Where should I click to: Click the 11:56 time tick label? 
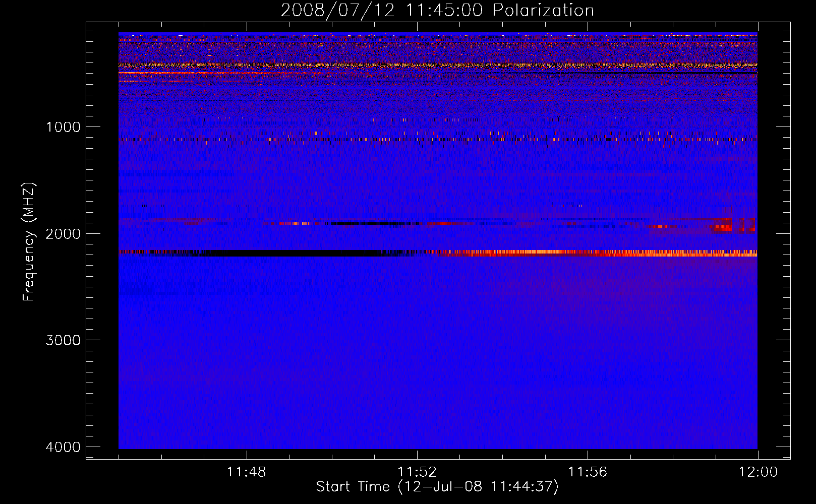pyautogui.click(x=588, y=472)
